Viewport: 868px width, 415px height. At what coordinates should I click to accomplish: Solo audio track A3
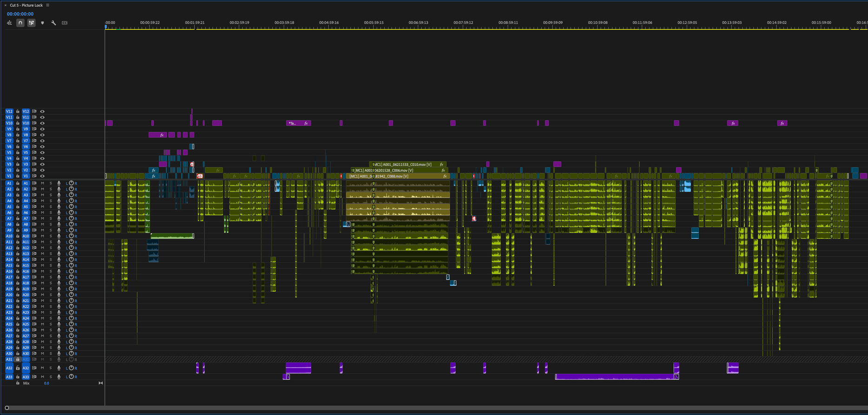coord(51,195)
